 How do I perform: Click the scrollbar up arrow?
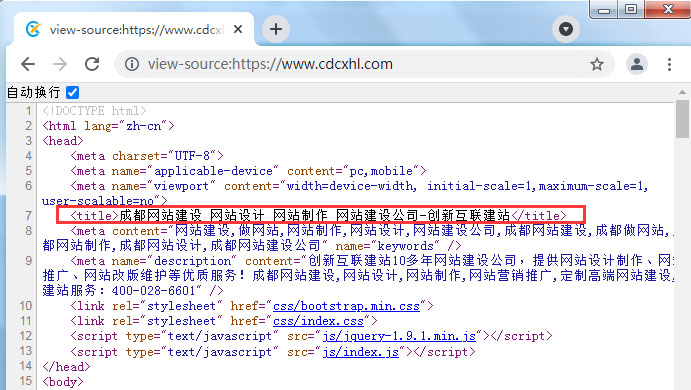click(x=682, y=92)
